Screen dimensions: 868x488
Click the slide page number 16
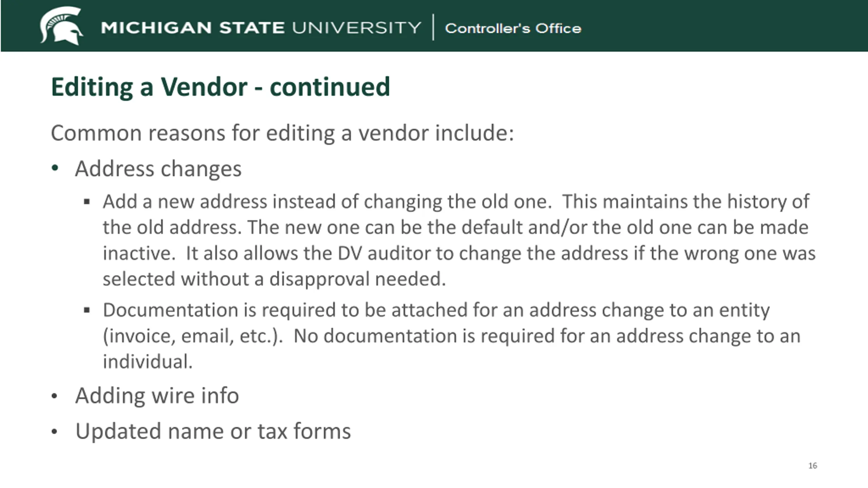(x=812, y=466)
